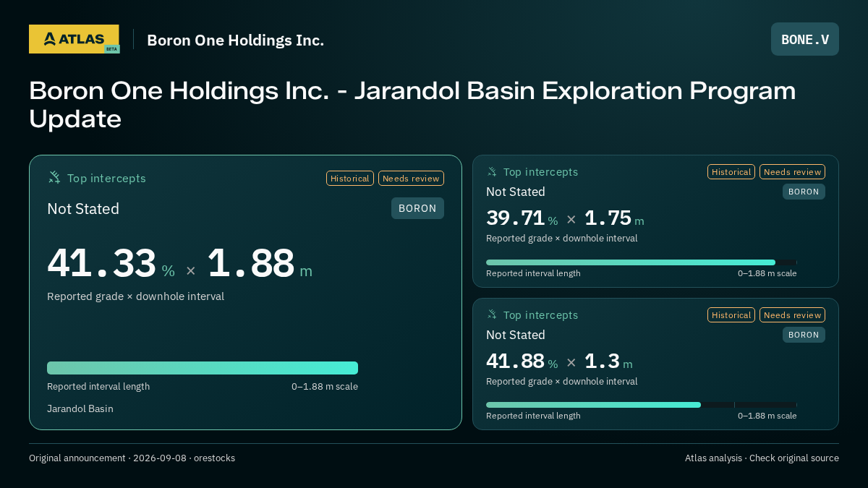Click the interval bar under 39.71%
868x488 pixels.
point(642,262)
